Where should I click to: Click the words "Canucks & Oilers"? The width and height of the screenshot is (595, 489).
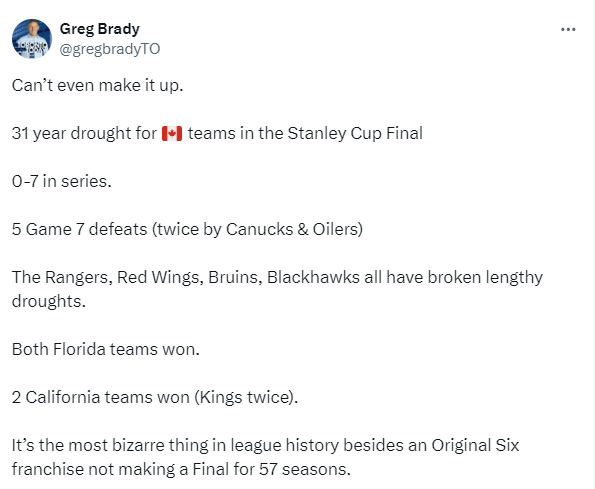(x=292, y=229)
